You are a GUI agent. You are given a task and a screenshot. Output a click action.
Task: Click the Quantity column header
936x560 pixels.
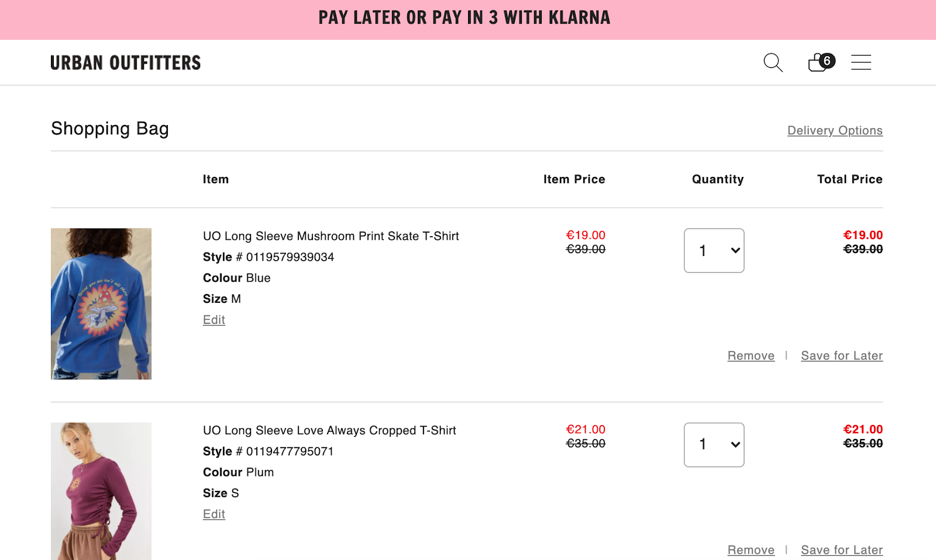click(717, 179)
